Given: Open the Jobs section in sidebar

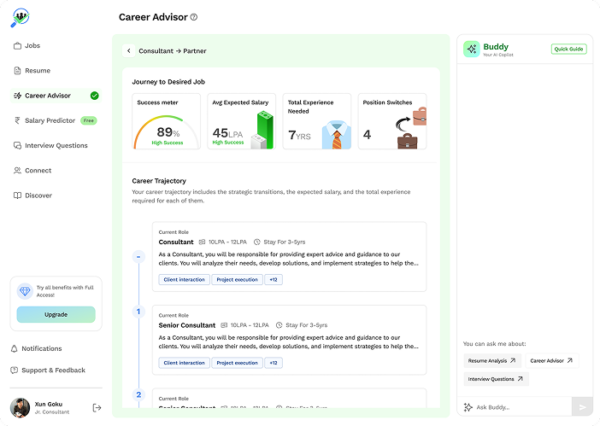Looking at the screenshot, I should point(33,46).
